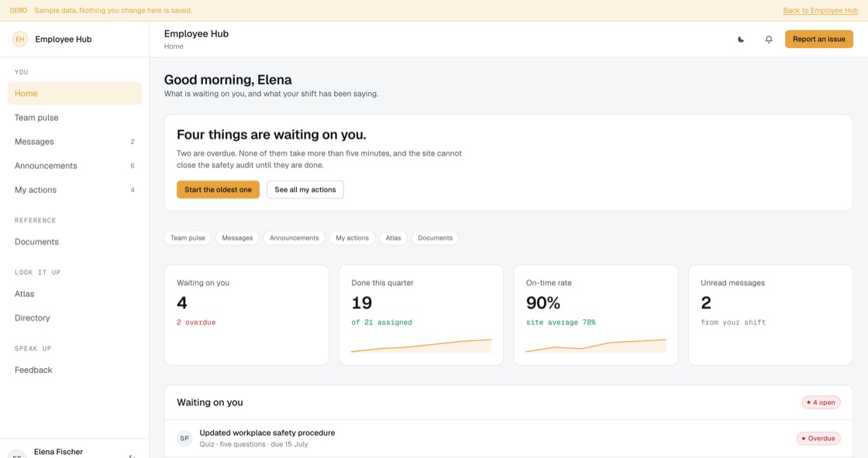This screenshot has height=458, width=868.
Task: Click the SP avatar beside the safety procedure
Action: tap(184, 438)
